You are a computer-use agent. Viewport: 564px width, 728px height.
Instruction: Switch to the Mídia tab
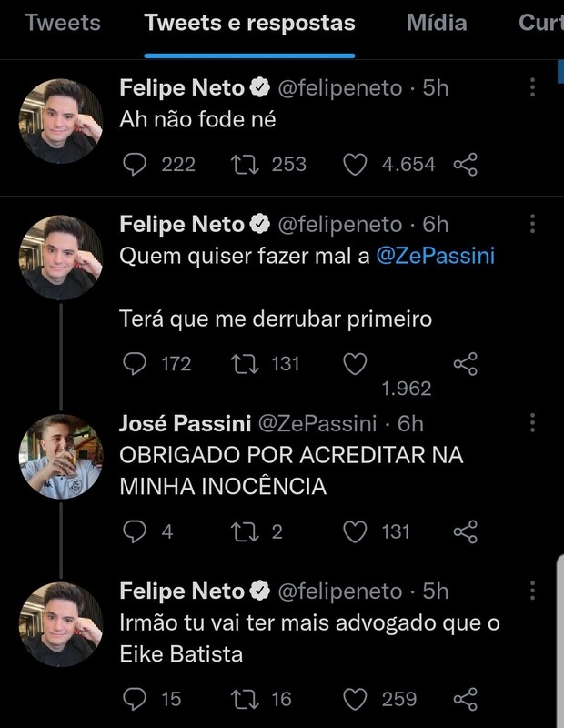click(436, 24)
